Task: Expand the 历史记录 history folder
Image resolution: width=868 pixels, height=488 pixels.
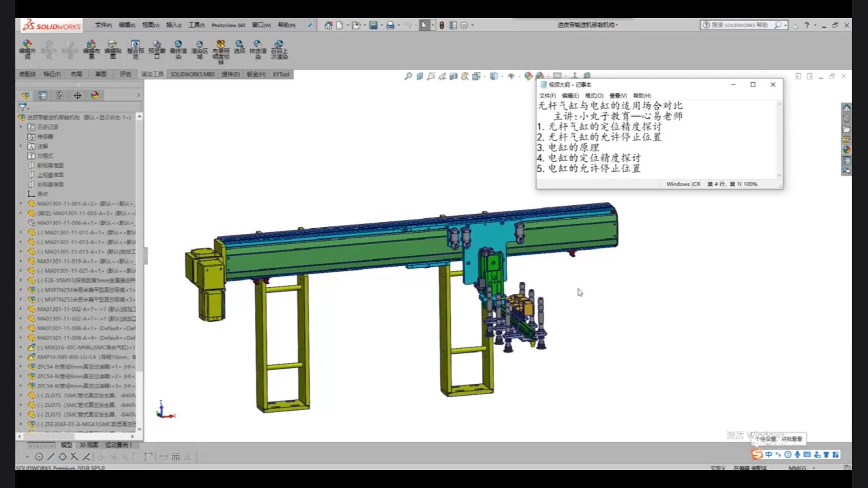Action: [21, 127]
